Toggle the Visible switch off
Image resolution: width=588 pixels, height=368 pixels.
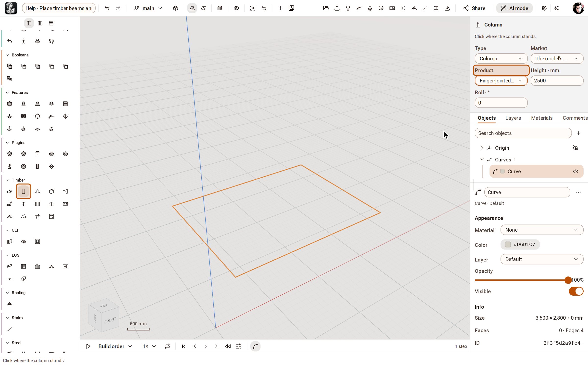tap(576, 291)
